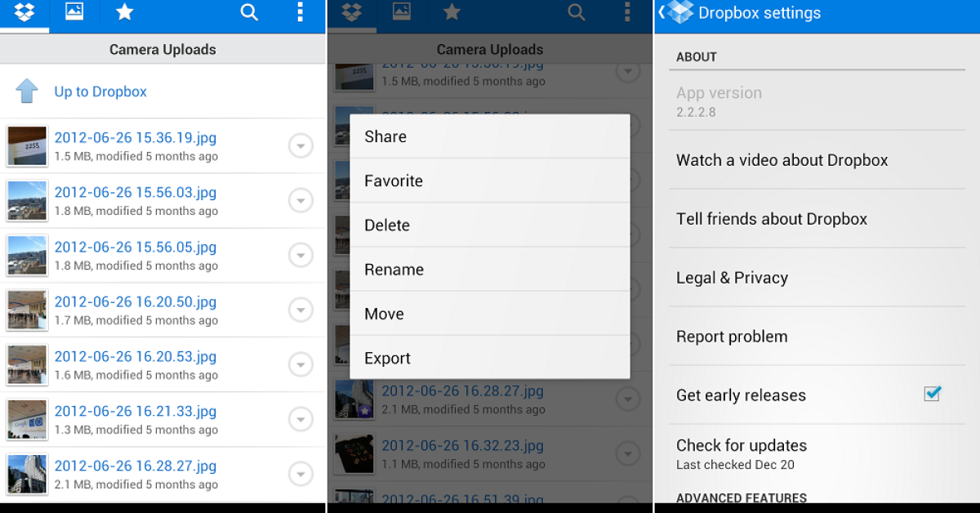Viewport: 980px width, 513px height.
Task: Tap the dimmed star icon in middle screen
Action: pyautogui.click(x=452, y=12)
